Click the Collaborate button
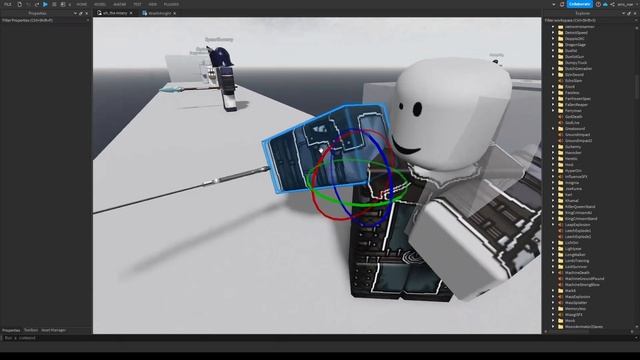This screenshot has height=360, width=640. click(x=580, y=4)
